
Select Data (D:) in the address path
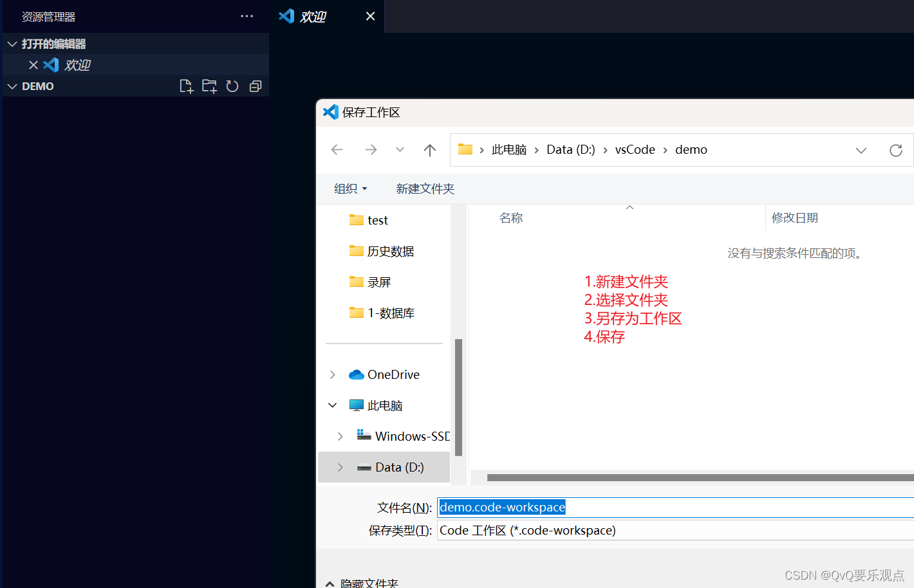click(x=571, y=150)
